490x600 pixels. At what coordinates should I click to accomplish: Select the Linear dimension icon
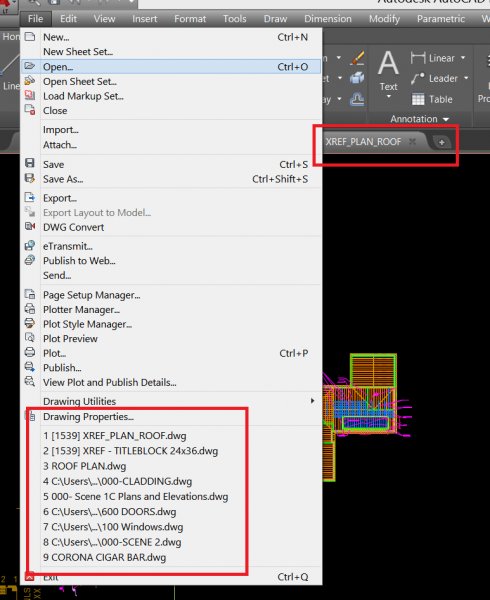point(418,58)
